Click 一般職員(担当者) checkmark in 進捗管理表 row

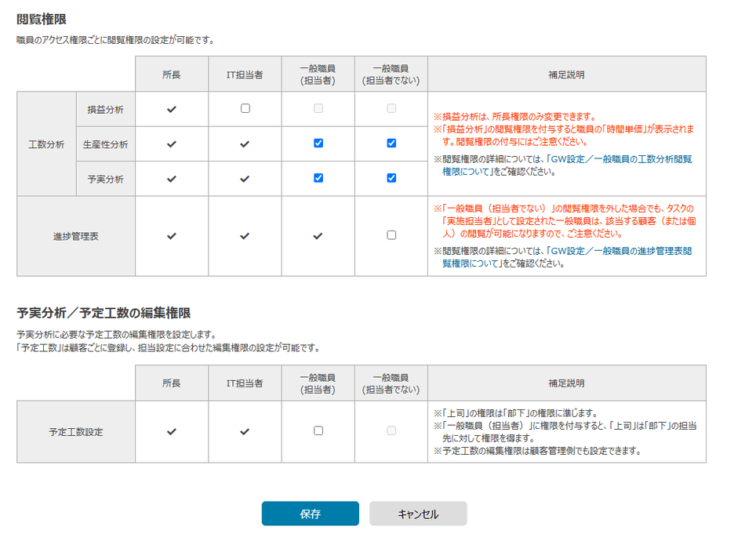318,235
